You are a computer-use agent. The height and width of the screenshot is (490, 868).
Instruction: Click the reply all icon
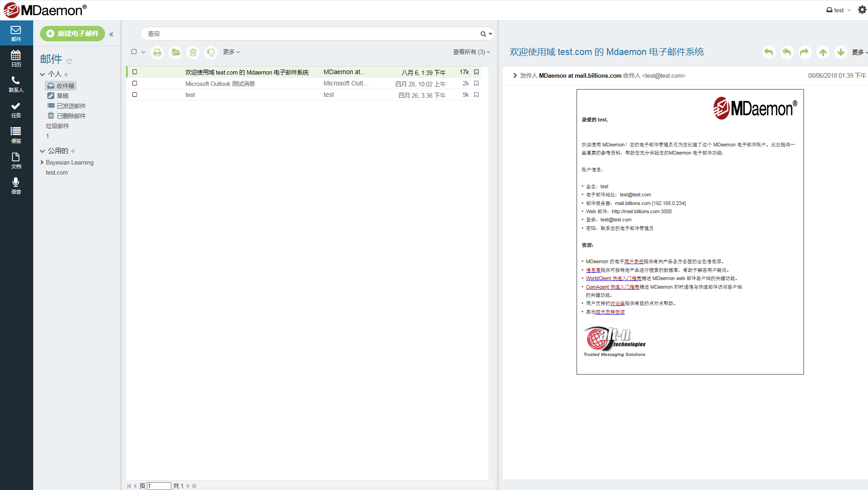(787, 52)
